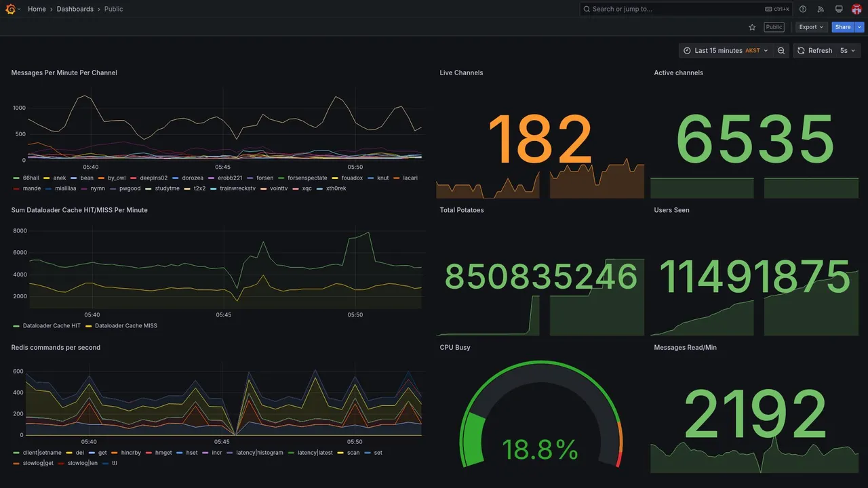Navigate to Dashboards in the breadcrumb
The image size is (868, 488).
point(75,9)
